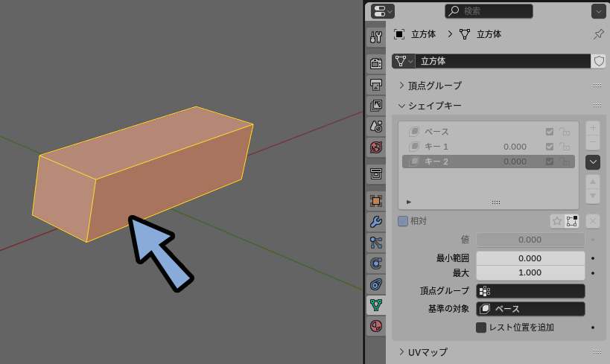Open the Object Data properties tab

pyautogui.click(x=376, y=305)
